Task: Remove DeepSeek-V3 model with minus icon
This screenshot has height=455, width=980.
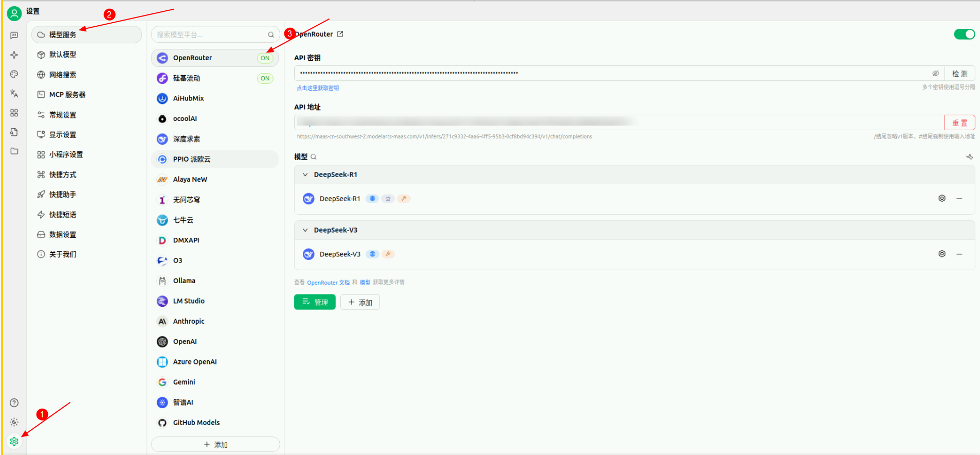Action: [x=959, y=254]
